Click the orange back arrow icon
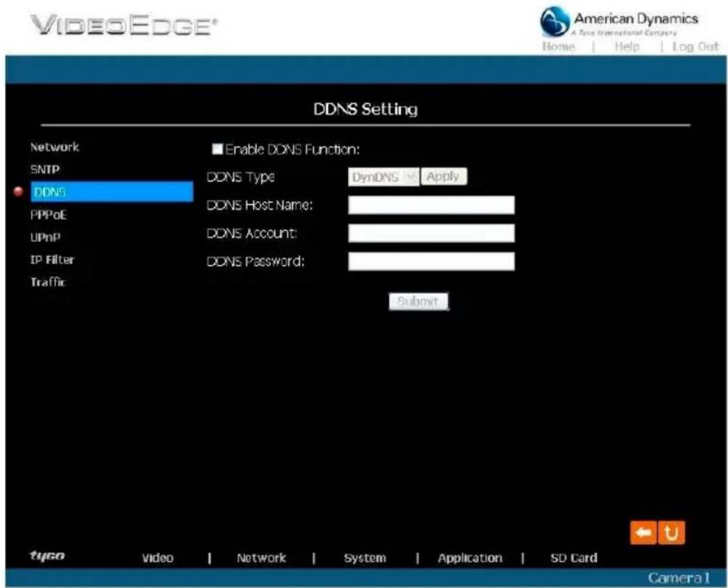The height and width of the screenshot is (588, 728). point(643,533)
